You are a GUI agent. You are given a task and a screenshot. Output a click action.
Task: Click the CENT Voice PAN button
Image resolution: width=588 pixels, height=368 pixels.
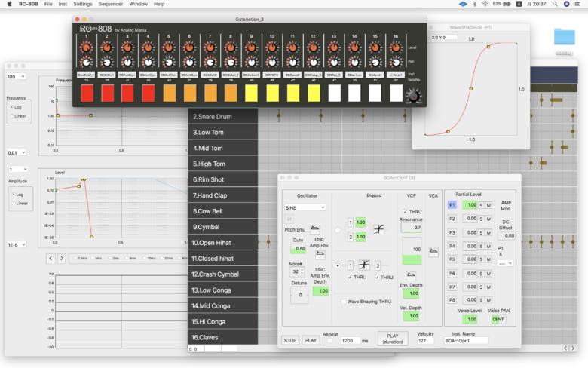point(498,319)
